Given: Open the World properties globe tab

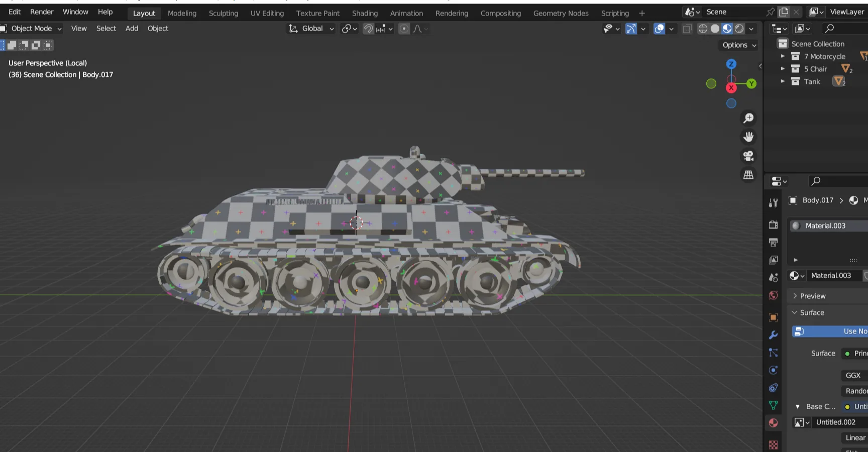Looking at the screenshot, I should tap(773, 295).
